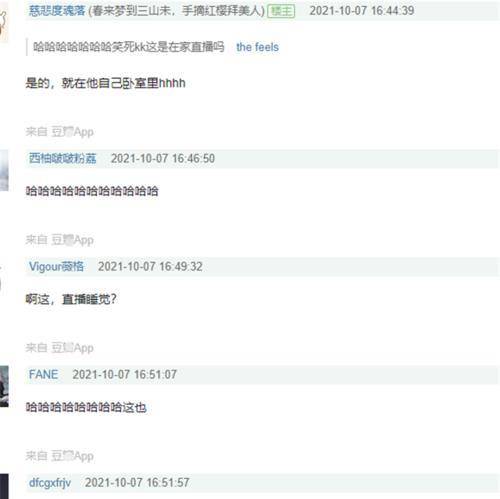Click 西柚啵啵粉荔's avatar image
This screenshot has width=500, height=499.
[x=4, y=171]
